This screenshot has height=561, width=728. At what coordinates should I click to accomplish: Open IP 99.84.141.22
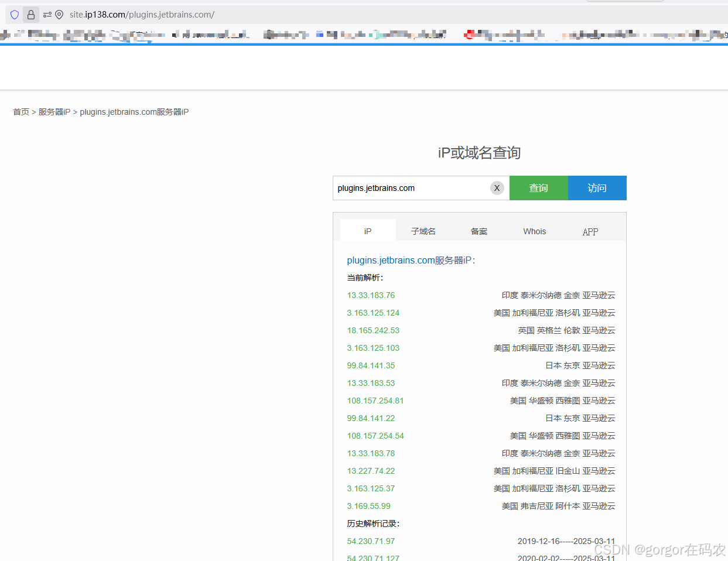coord(371,418)
